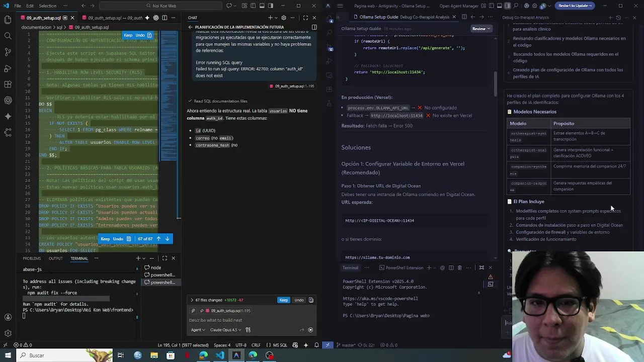Click stop/send button in VS Code chat input

(x=310, y=330)
